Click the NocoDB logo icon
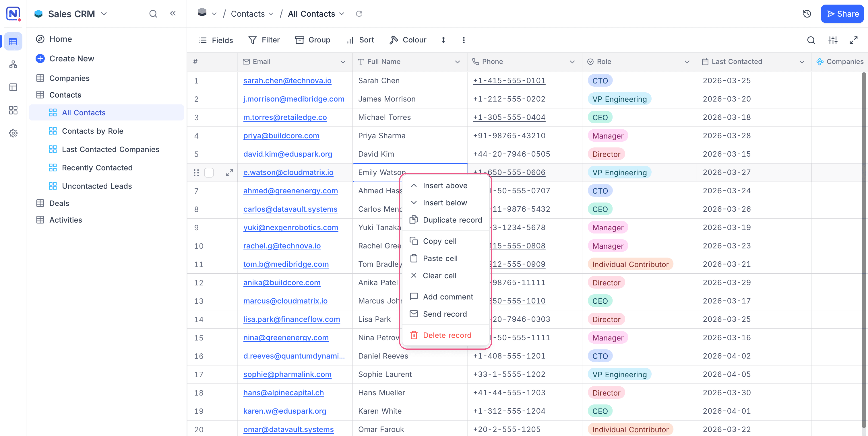This screenshot has width=868, height=436. [13, 13]
